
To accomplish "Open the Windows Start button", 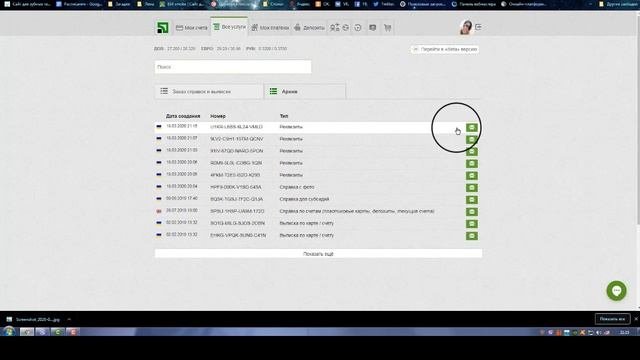I will pyautogui.click(x=8, y=331).
